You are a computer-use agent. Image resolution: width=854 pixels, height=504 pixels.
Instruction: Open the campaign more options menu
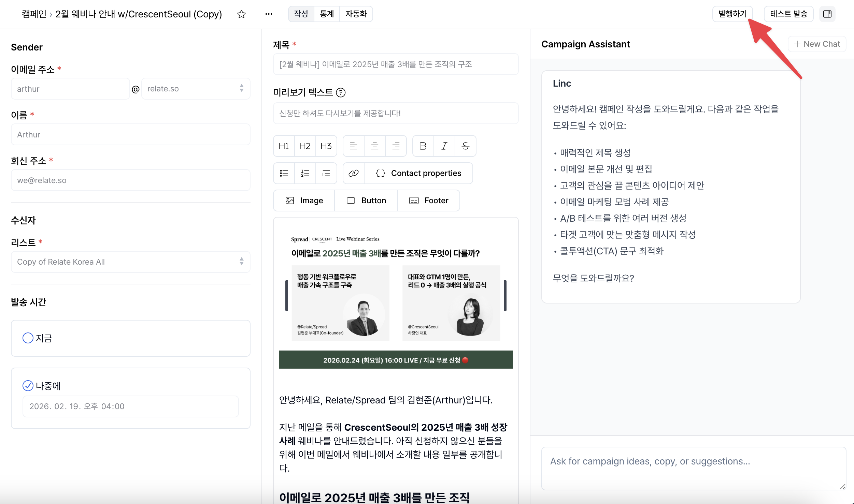(269, 14)
